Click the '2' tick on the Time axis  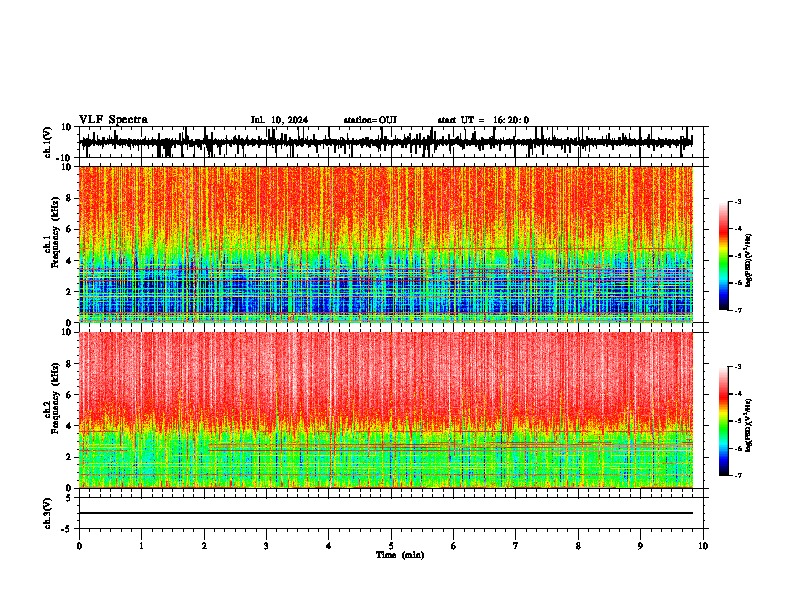click(x=204, y=546)
